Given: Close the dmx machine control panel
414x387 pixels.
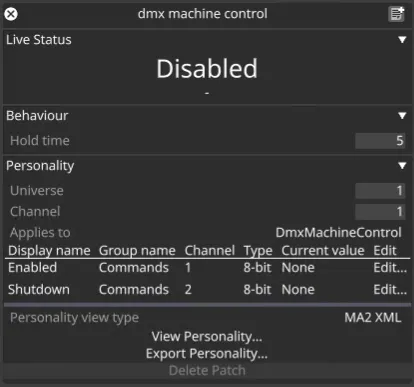Looking at the screenshot, I should (11, 14).
